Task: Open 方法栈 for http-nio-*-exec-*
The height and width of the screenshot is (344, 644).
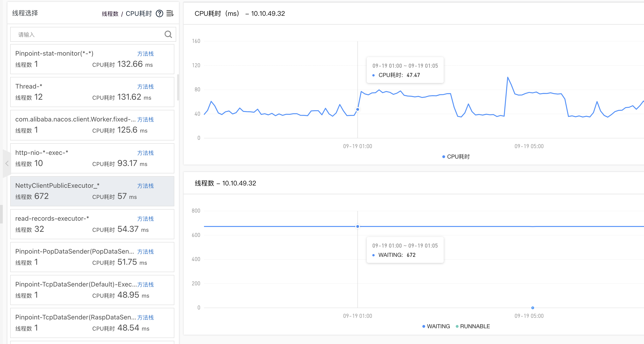Action: pos(146,153)
